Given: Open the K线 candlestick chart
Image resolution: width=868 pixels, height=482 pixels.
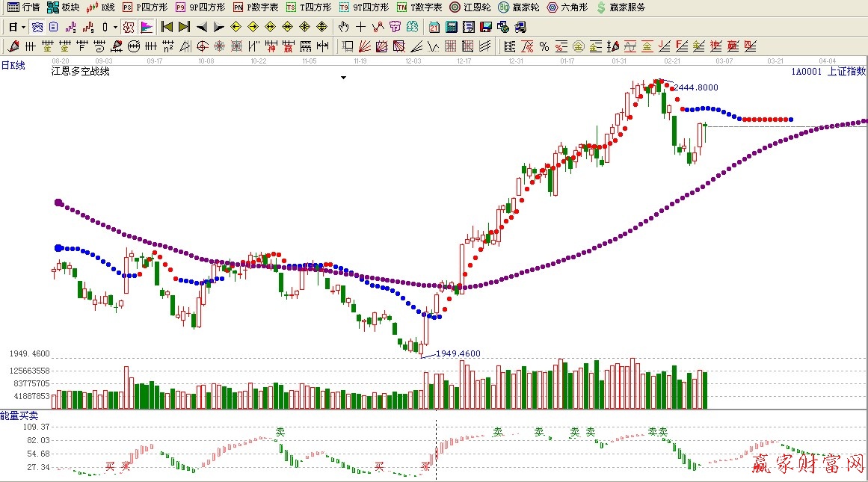Looking at the screenshot, I should tap(100, 7).
